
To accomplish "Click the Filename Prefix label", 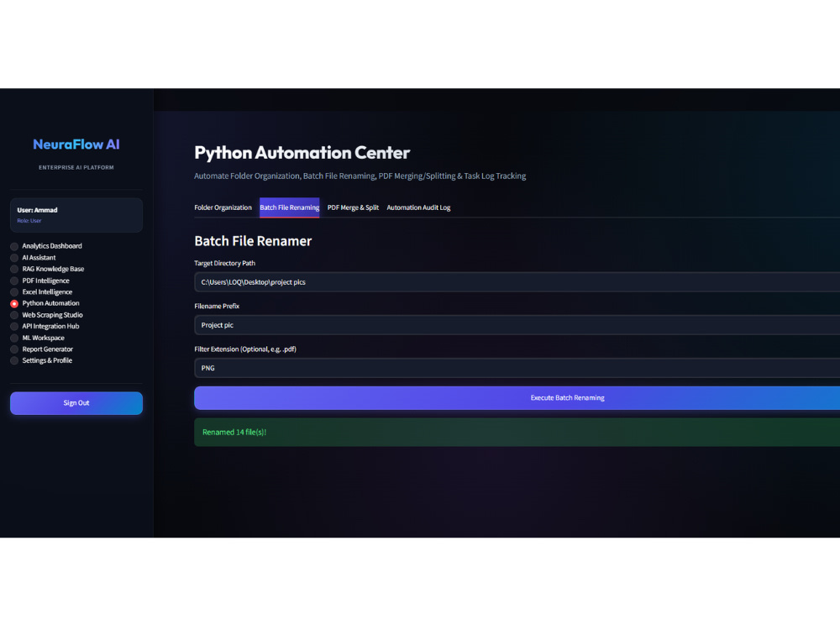I will [217, 306].
